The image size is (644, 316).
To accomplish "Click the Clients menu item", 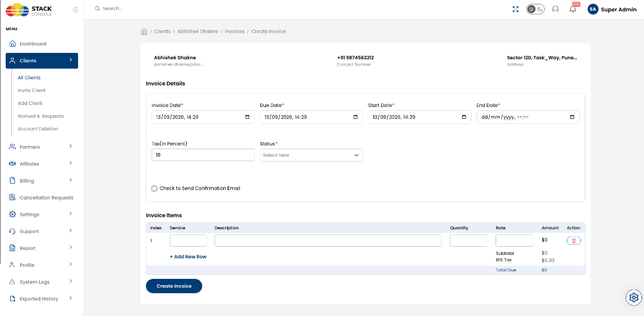I will point(42,60).
